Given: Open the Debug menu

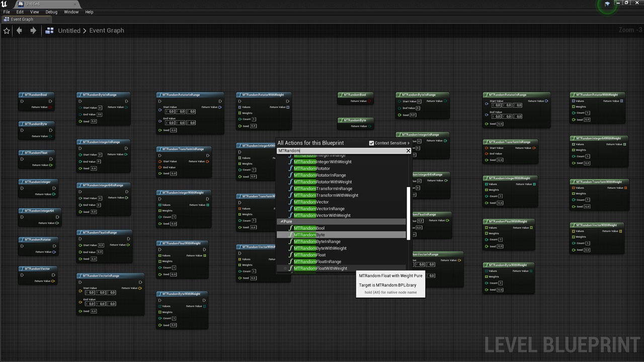Looking at the screenshot, I should (51, 12).
